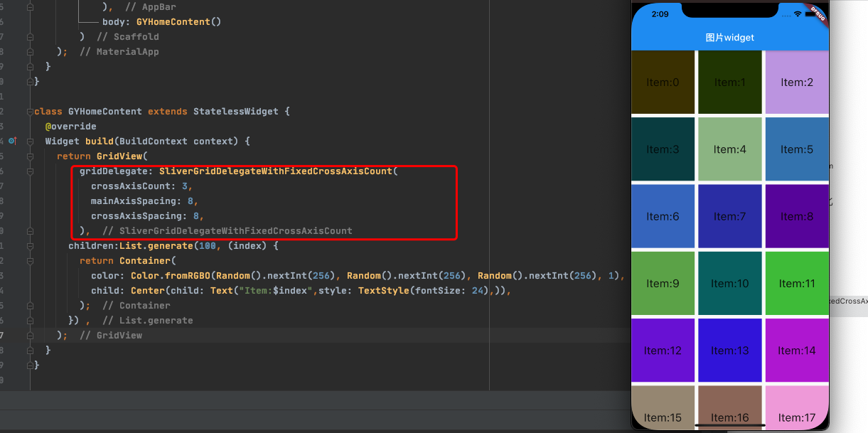Tap the light green tile Item:4
The height and width of the screenshot is (433, 868).
click(x=730, y=149)
